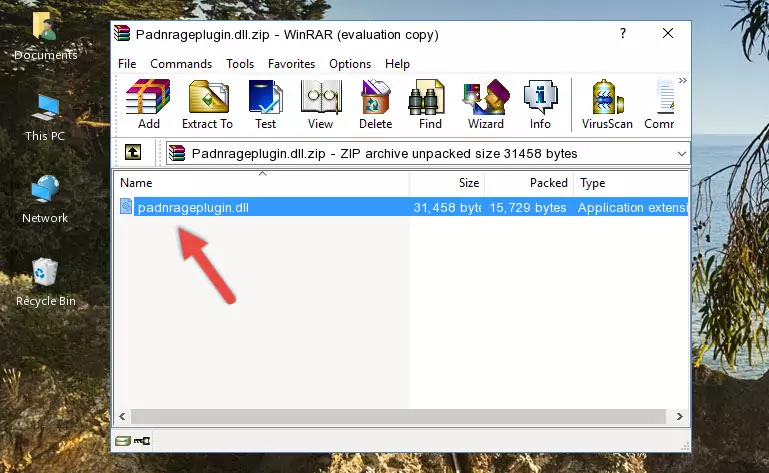Click the help question mark button

point(622,33)
